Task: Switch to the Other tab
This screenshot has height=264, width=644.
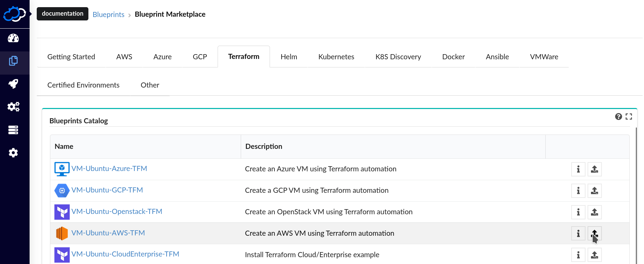Action: 150,85
